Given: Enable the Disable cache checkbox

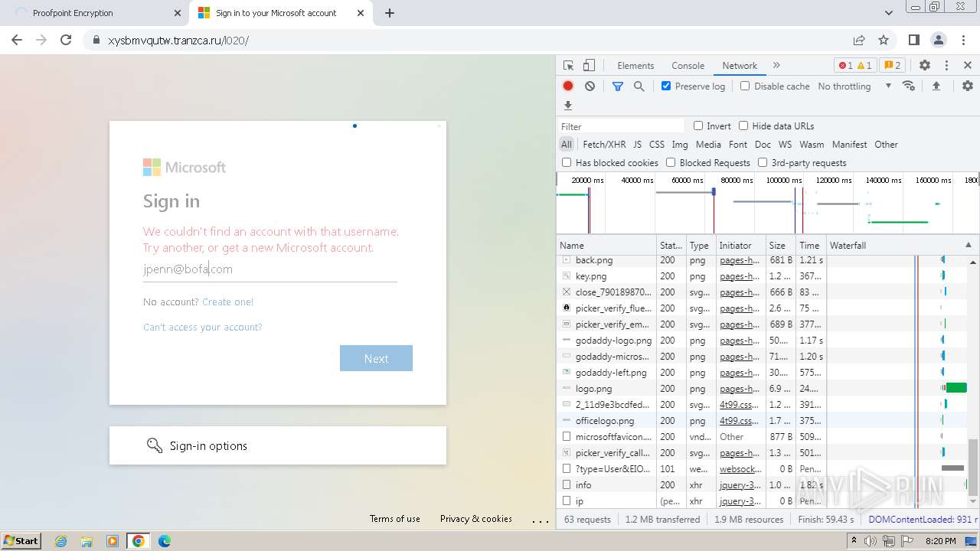Looking at the screenshot, I should point(745,86).
